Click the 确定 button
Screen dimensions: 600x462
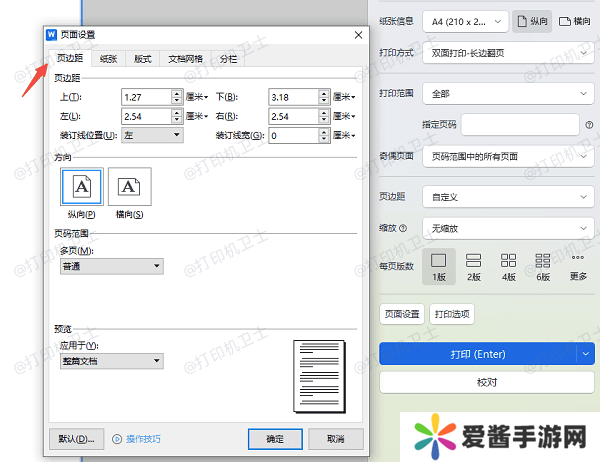pyautogui.click(x=275, y=438)
